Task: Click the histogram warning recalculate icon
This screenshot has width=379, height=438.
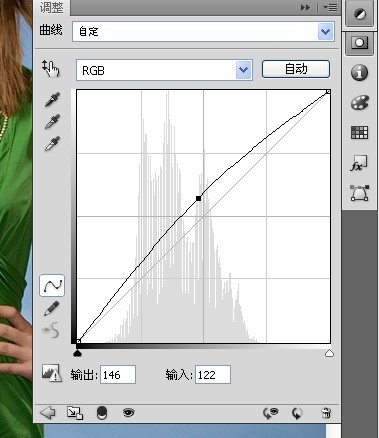Action: [52, 373]
